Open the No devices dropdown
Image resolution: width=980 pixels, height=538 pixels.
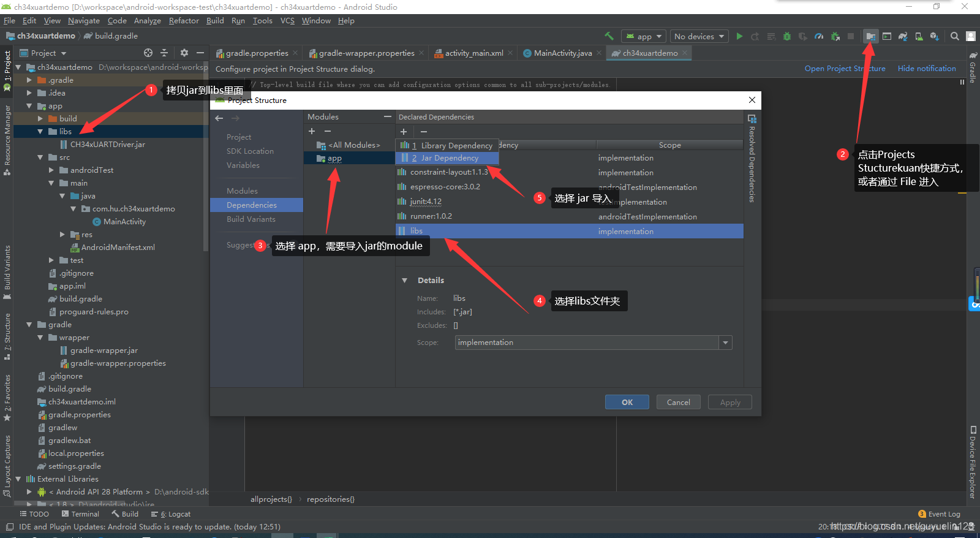[699, 36]
